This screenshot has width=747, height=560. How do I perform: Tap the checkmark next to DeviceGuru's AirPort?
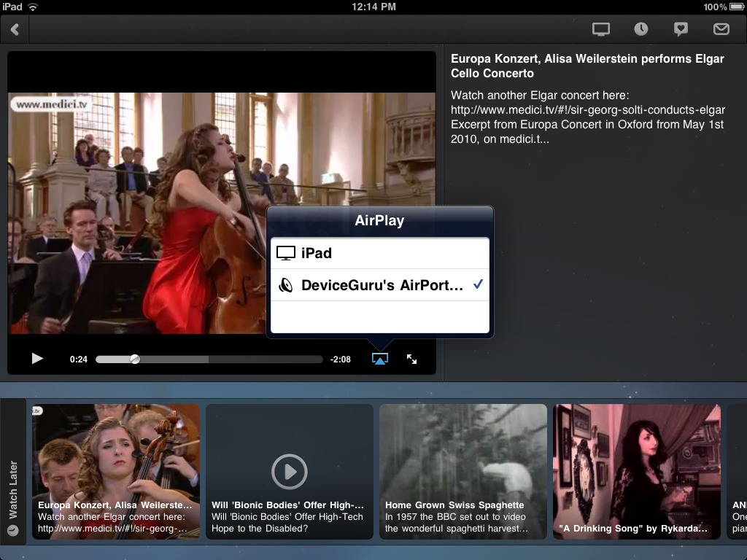coord(478,284)
